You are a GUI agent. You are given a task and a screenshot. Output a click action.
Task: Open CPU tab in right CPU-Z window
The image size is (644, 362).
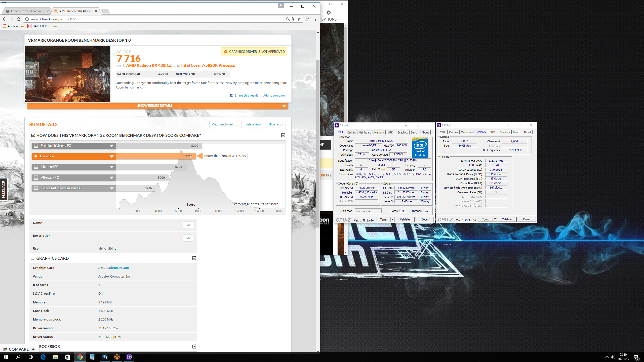pyautogui.click(x=442, y=132)
